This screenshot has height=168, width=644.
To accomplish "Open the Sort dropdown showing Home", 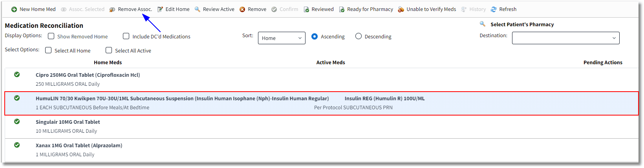I will 282,38.
